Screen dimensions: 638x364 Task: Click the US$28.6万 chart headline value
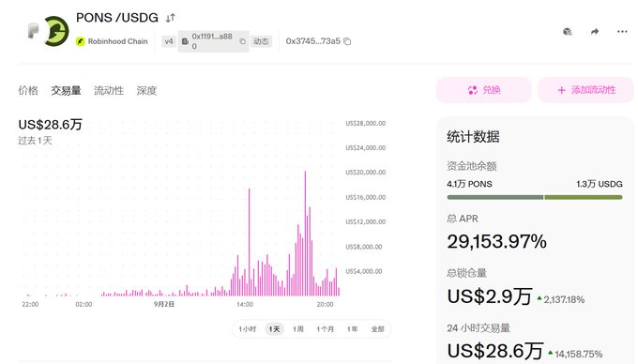[x=50, y=124]
